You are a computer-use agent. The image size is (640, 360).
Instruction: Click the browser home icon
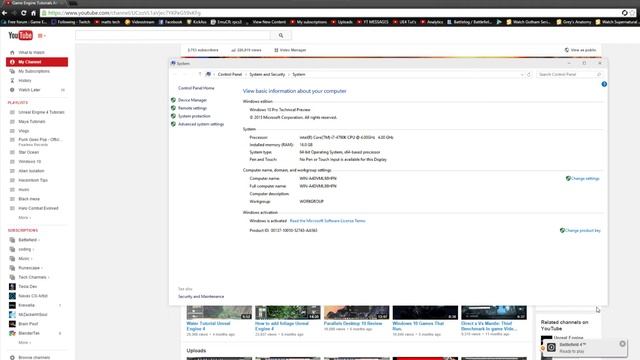[33, 13]
